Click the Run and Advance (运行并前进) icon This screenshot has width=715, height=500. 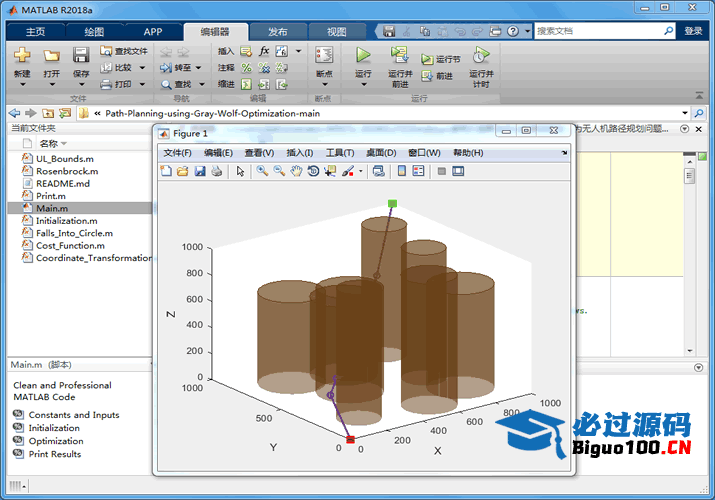click(399, 55)
